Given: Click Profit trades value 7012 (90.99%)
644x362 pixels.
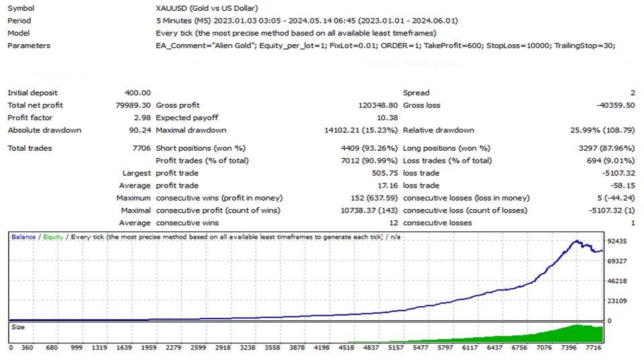Looking at the screenshot, I should pos(369,160).
